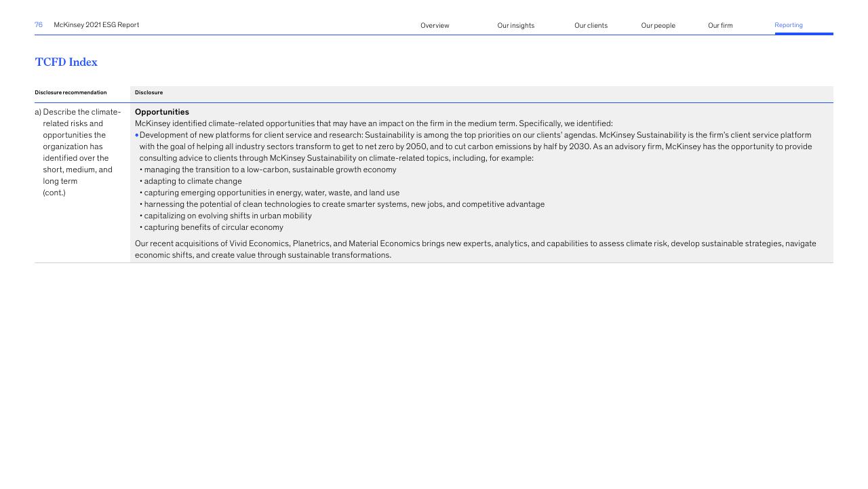Open the Overview section tab
868x489 pixels.
(435, 26)
